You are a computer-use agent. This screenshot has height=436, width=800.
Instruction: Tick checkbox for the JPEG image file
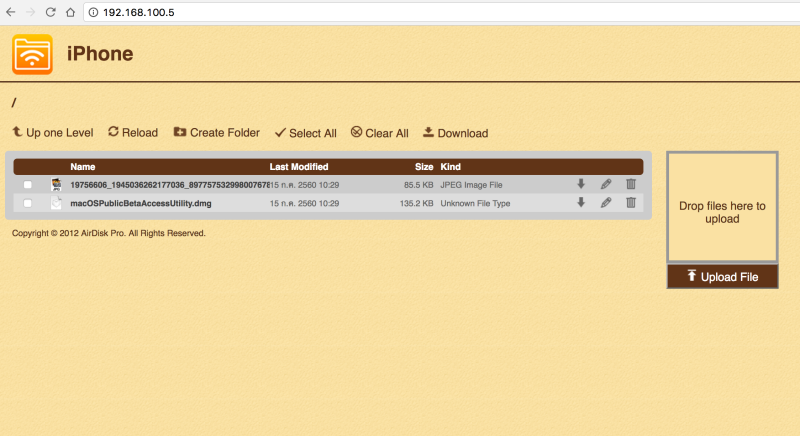pos(28,185)
